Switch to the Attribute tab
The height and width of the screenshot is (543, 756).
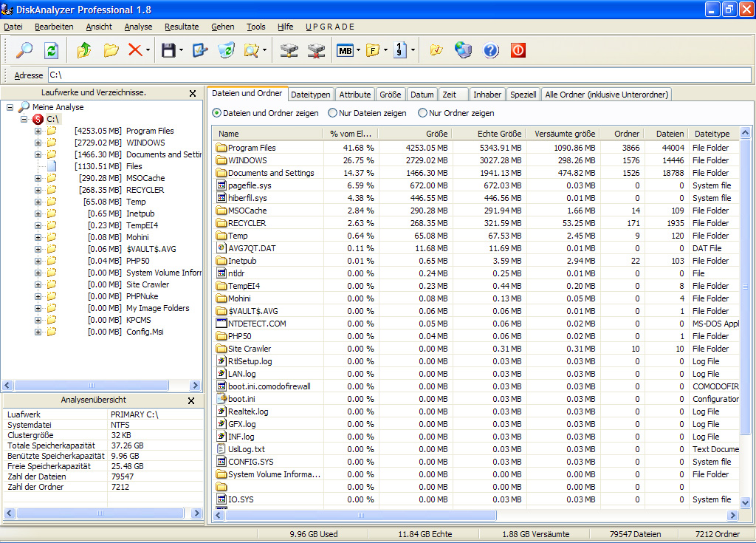tap(355, 95)
